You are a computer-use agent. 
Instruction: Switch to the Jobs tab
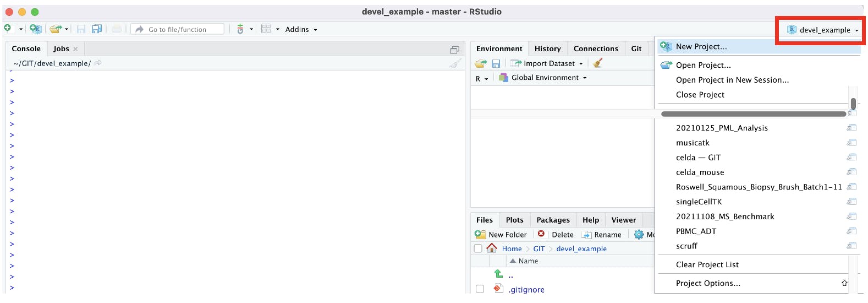pyautogui.click(x=61, y=48)
